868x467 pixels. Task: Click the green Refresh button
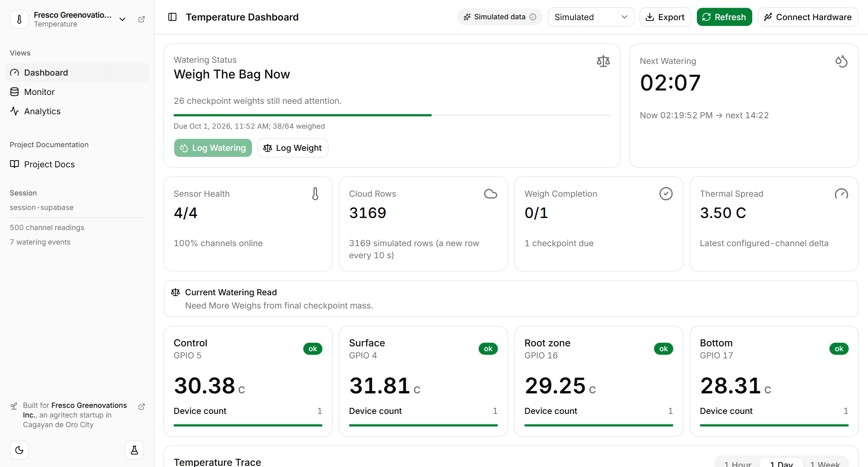click(724, 17)
